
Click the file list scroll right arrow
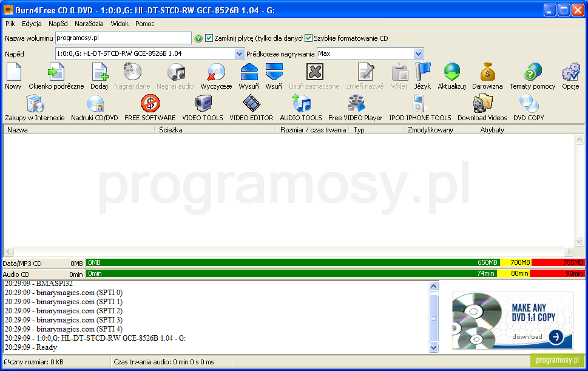point(569,252)
